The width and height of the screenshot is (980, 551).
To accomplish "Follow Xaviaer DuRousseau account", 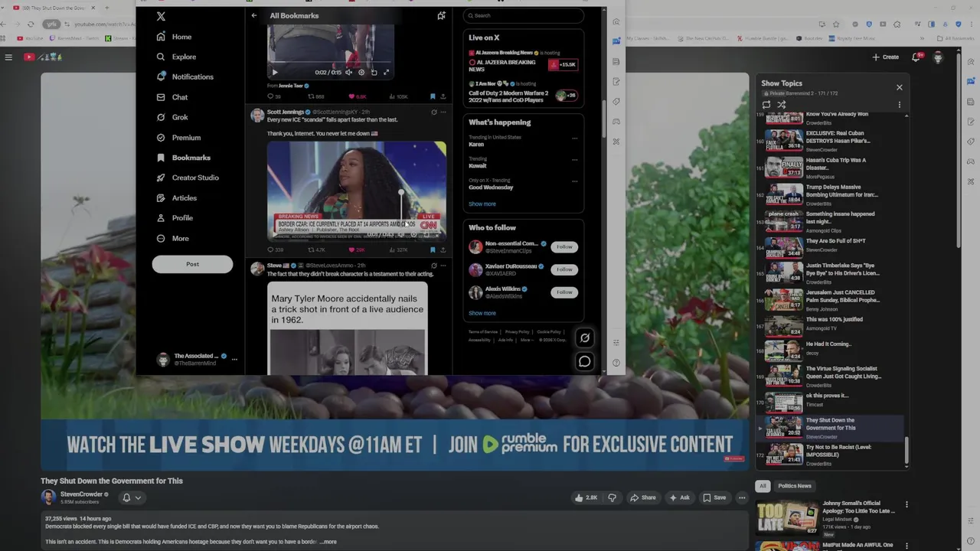I will (x=564, y=269).
